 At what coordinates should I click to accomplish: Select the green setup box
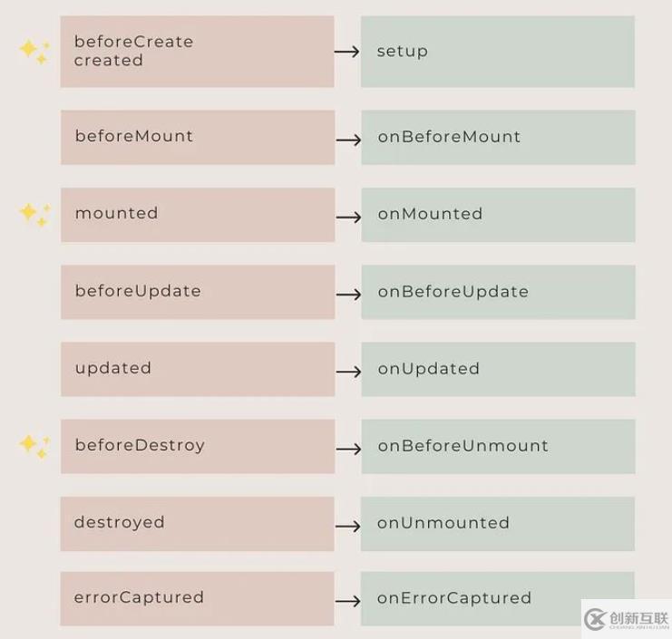pyautogui.click(x=497, y=52)
